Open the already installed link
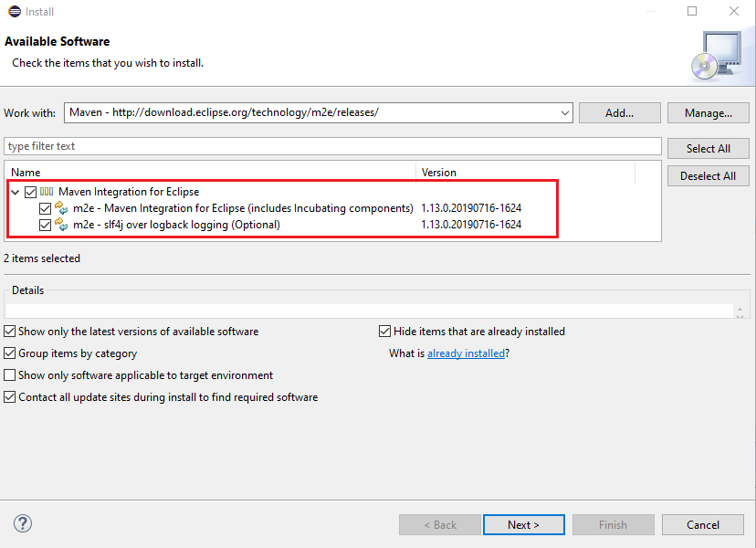 [466, 353]
